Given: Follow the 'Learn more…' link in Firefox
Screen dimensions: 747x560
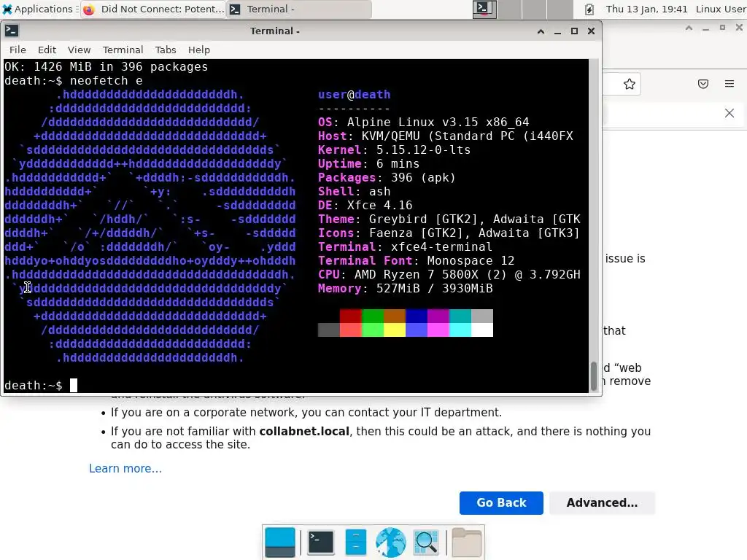Looking at the screenshot, I should click(125, 469).
